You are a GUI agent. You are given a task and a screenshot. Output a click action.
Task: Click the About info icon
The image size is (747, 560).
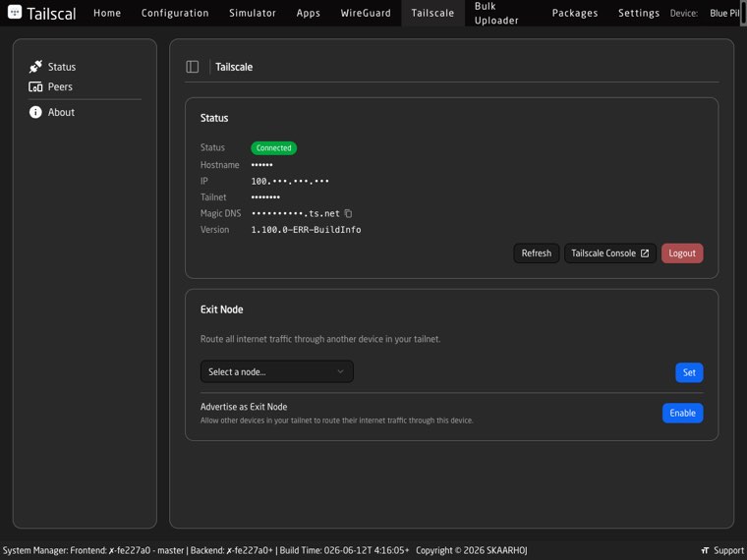[x=35, y=112]
